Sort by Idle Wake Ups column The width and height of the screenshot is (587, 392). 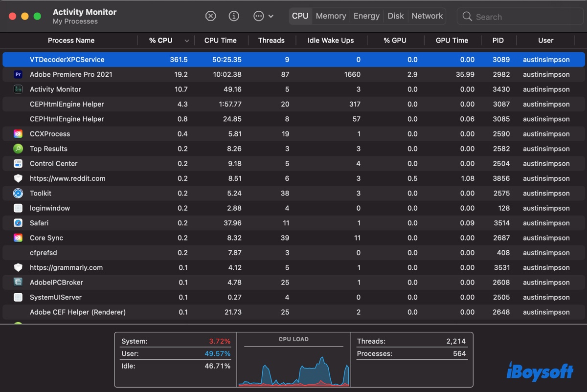[x=330, y=41]
